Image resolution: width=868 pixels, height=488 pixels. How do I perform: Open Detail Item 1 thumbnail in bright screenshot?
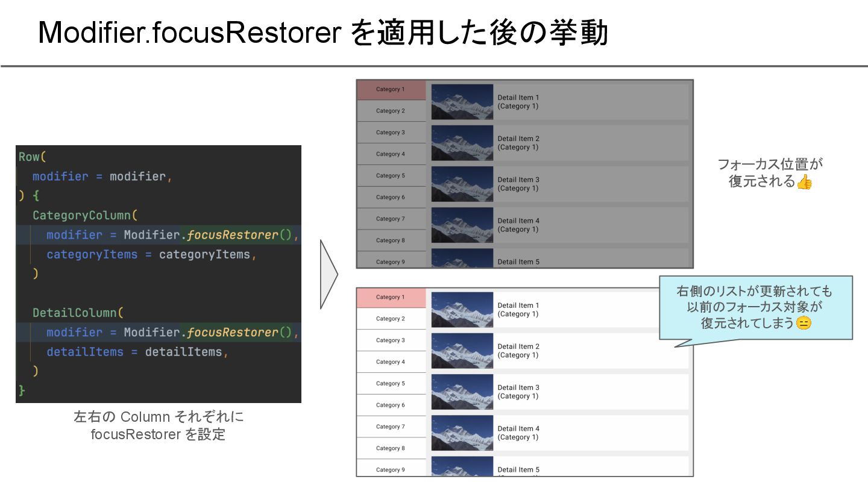462,310
